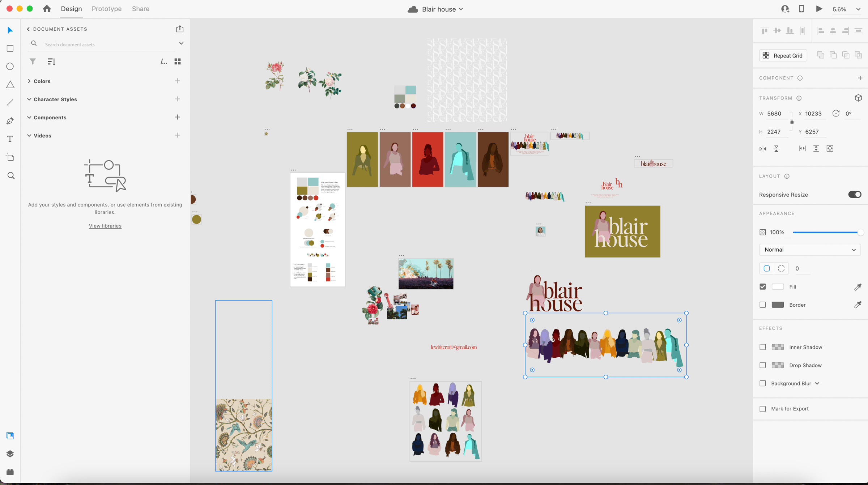The image size is (868, 485).
Task: Open the Share tab
Action: point(140,9)
